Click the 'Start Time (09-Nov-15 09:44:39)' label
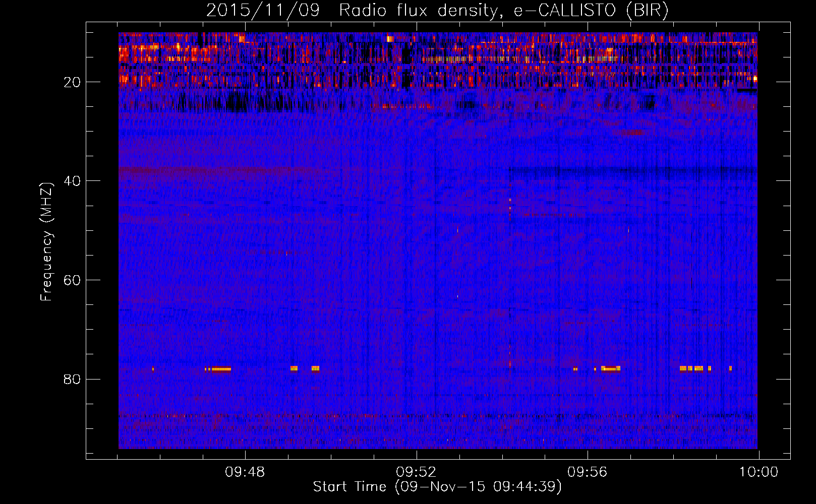Viewport: 816px width, 504px height. pos(437,487)
